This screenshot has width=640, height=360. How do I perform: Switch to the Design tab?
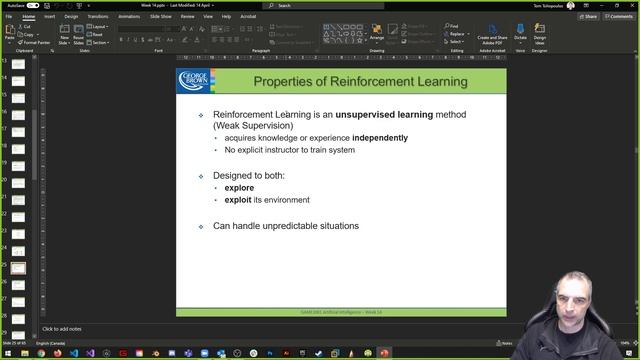click(71, 16)
